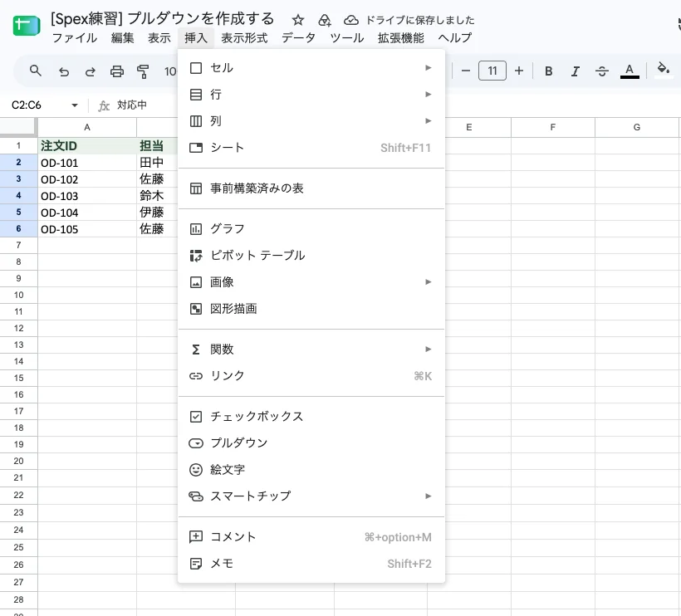Insert a リンク
The width and height of the screenshot is (681, 616).
pyautogui.click(x=311, y=375)
